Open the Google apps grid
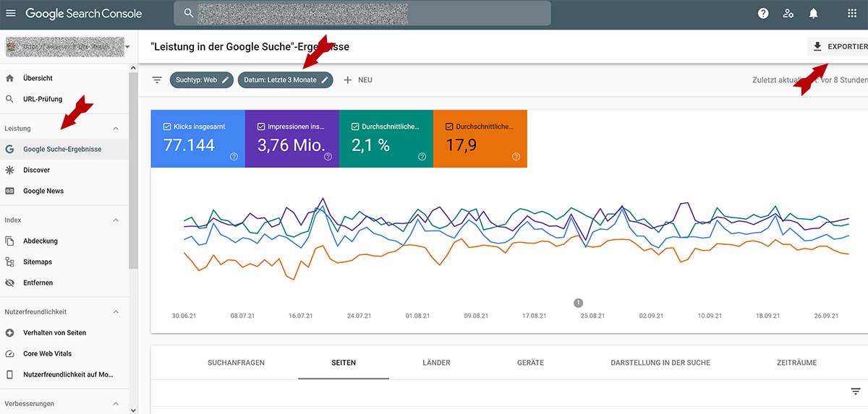868x414 pixels. 851,13
